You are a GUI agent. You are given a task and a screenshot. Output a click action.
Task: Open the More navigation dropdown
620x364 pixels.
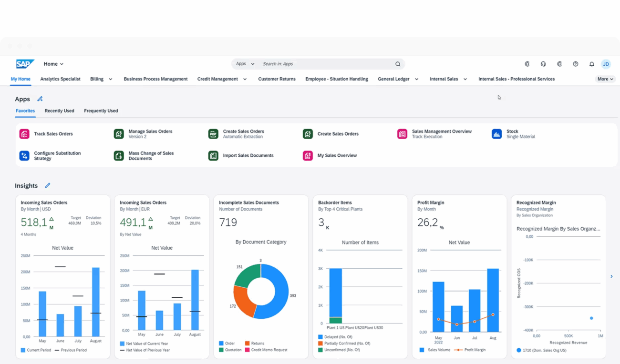point(605,79)
